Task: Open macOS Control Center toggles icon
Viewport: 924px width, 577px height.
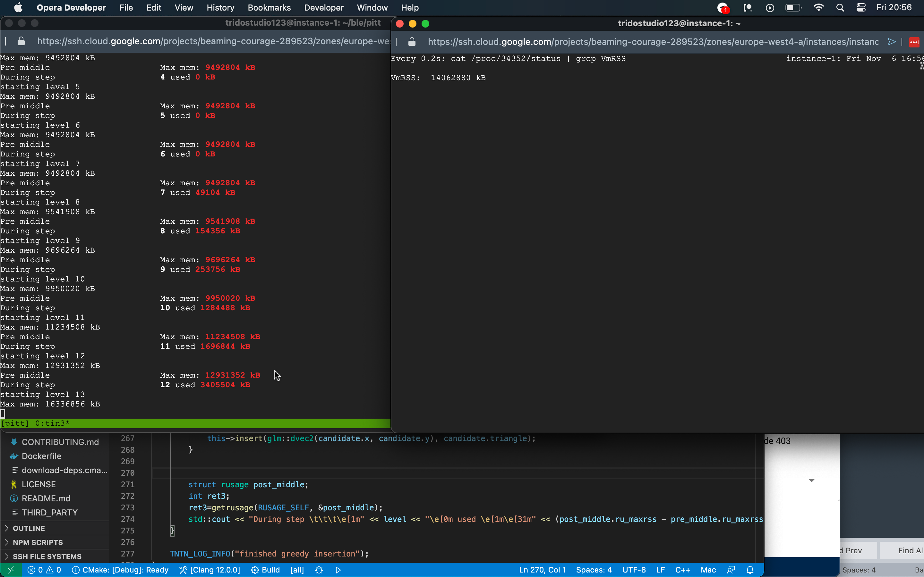Action: click(861, 8)
